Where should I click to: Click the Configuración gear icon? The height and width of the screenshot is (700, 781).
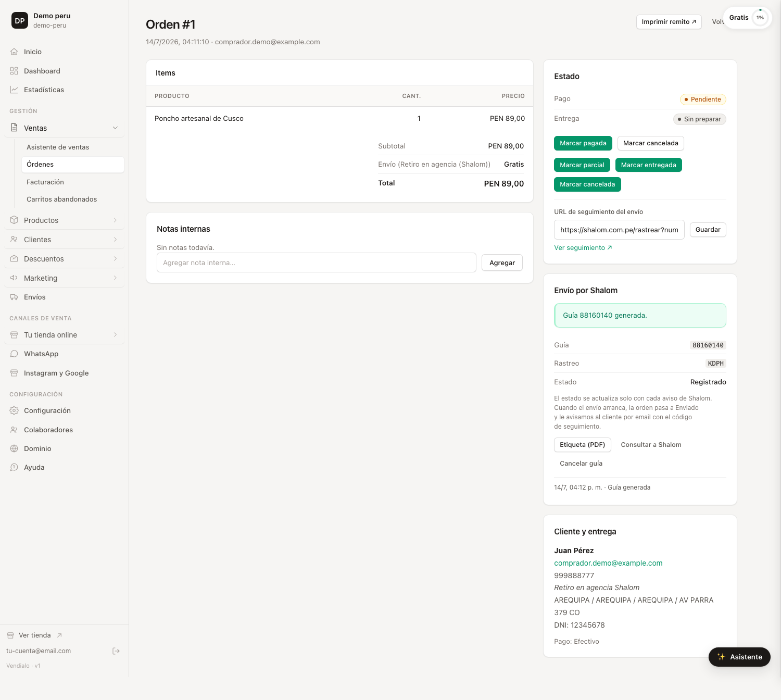(14, 410)
